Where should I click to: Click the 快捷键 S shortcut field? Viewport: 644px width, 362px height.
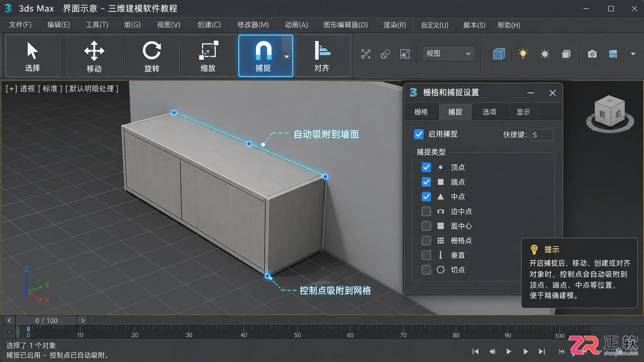pyautogui.click(x=541, y=135)
